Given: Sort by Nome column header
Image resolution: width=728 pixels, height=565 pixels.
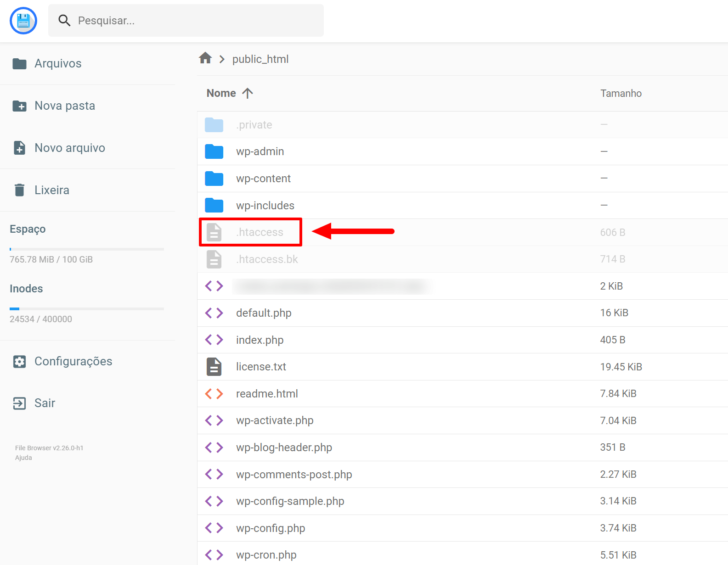Looking at the screenshot, I should (221, 93).
